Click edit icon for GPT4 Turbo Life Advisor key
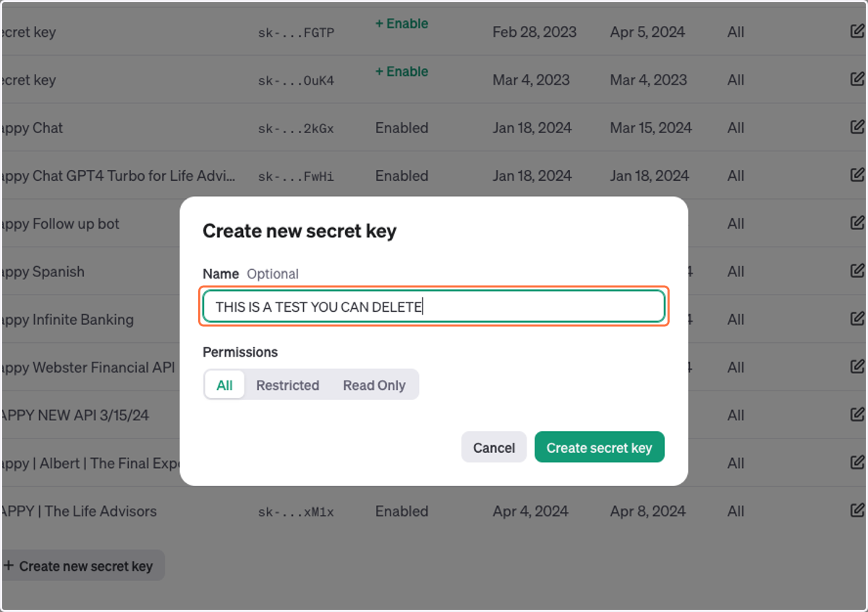Viewport: 868px width, 612px height. coord(857,175)
